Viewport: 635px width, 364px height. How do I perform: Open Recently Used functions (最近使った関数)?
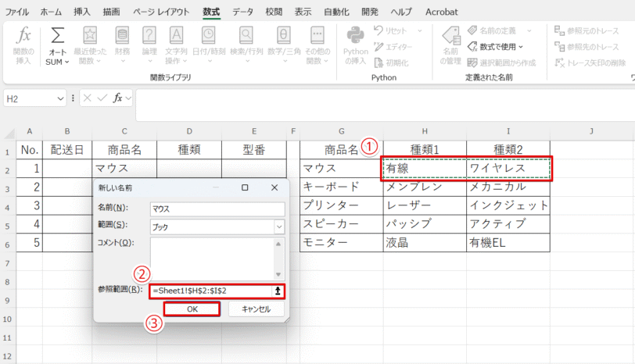tap(90, 45)
